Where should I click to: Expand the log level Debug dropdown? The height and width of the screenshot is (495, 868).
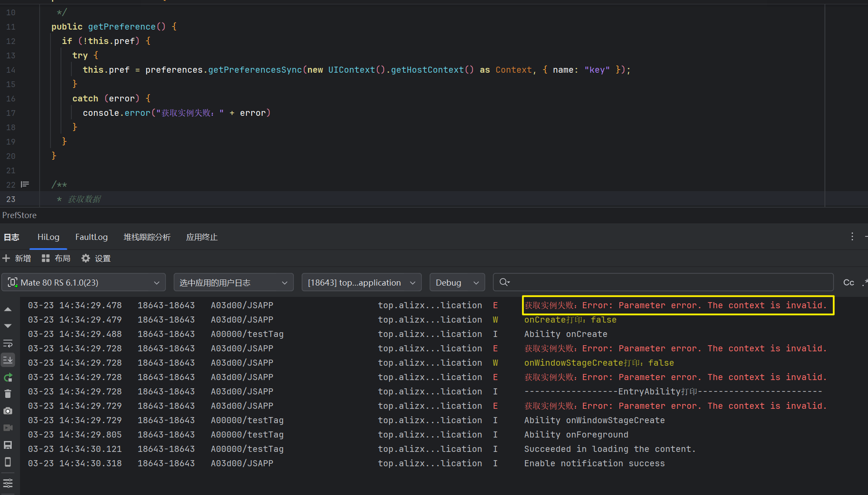457,283
